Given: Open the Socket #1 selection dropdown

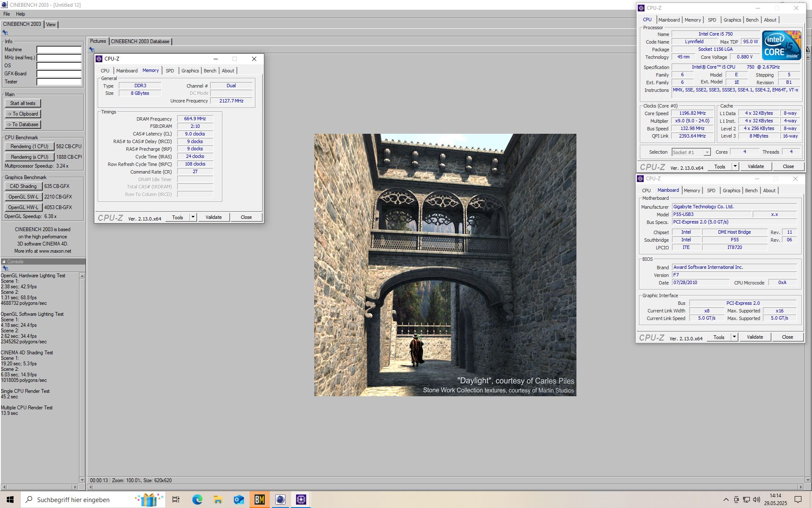Looking at the screenshot, I should click(691, 152).
